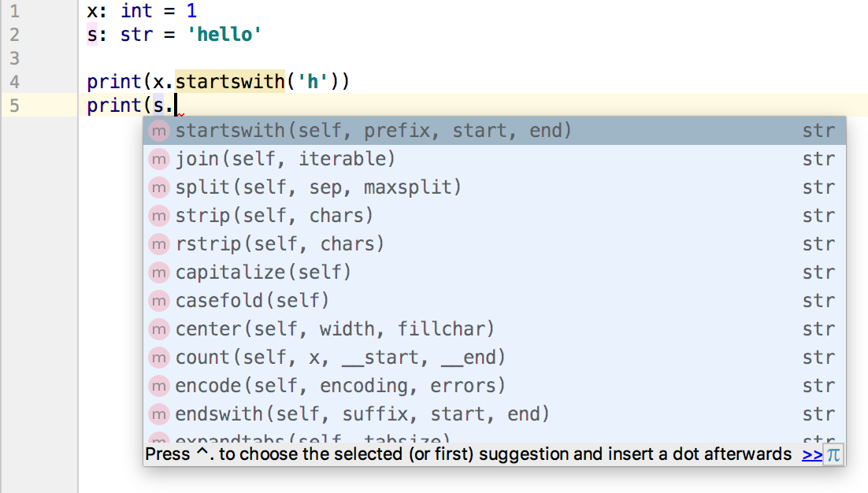Choose rstrip(self, chars) from completion list
The height and width of the screenshot is (493, 868).
(x=280, y=244)
